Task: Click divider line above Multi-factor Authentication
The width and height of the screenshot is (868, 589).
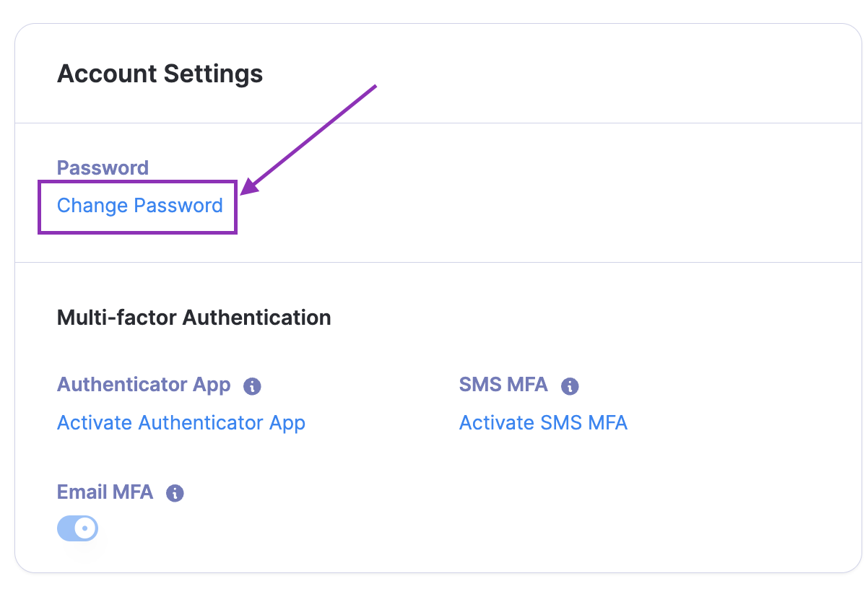Action: click(433, 262)
